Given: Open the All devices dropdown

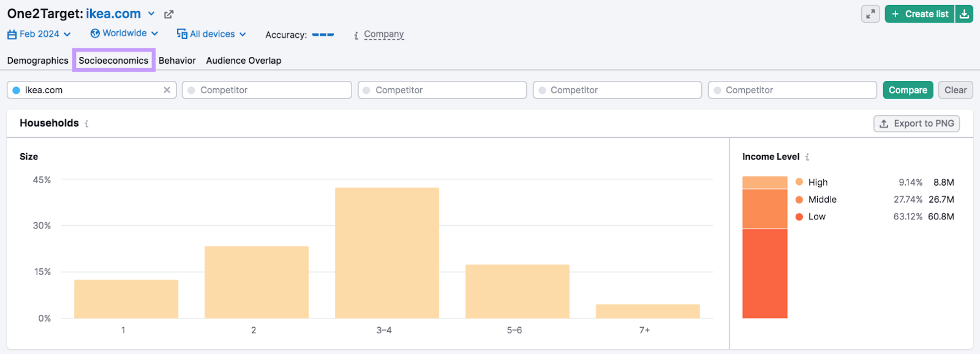Looking at the screenshot, I should point(211,34).
